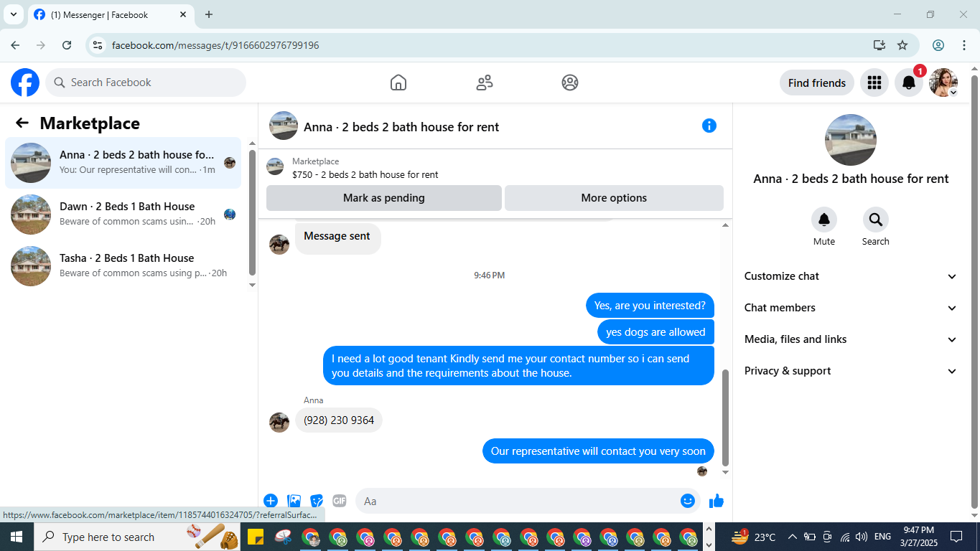Open the Friends icon in top navigation
The image size is (980, 551).
pyautogui.click(x=485, y=83)
